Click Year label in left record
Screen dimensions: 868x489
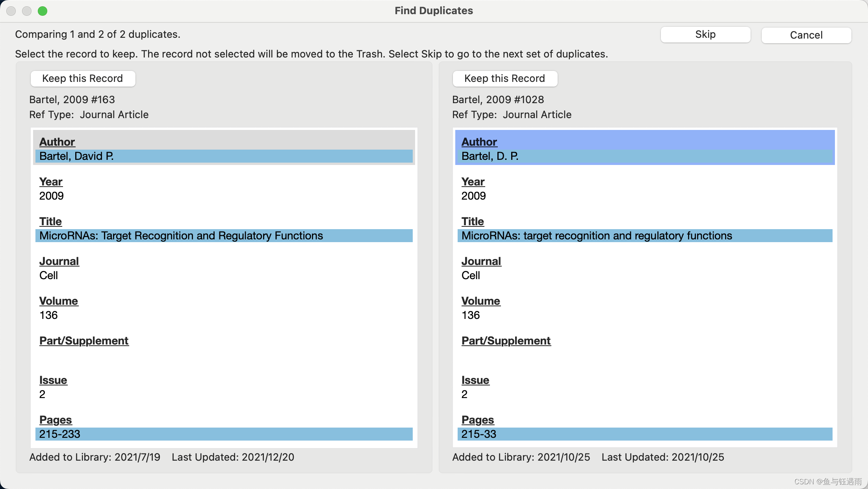point(51,182)
